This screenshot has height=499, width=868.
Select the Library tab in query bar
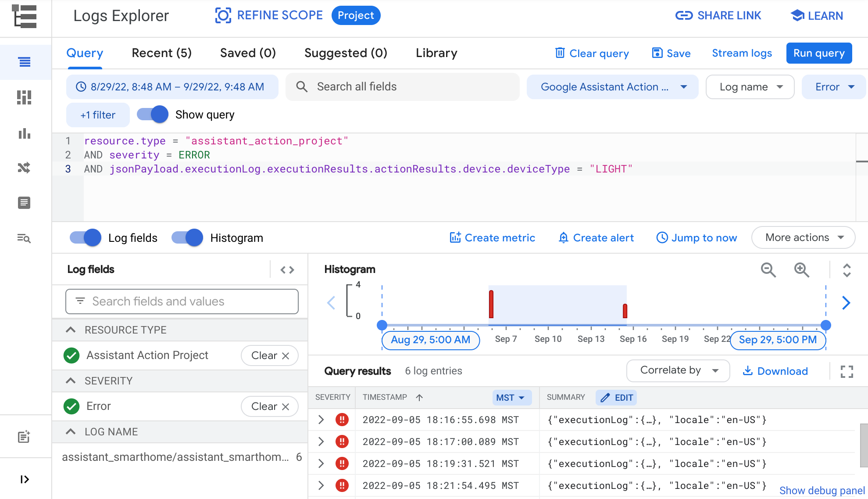(437, 54)
